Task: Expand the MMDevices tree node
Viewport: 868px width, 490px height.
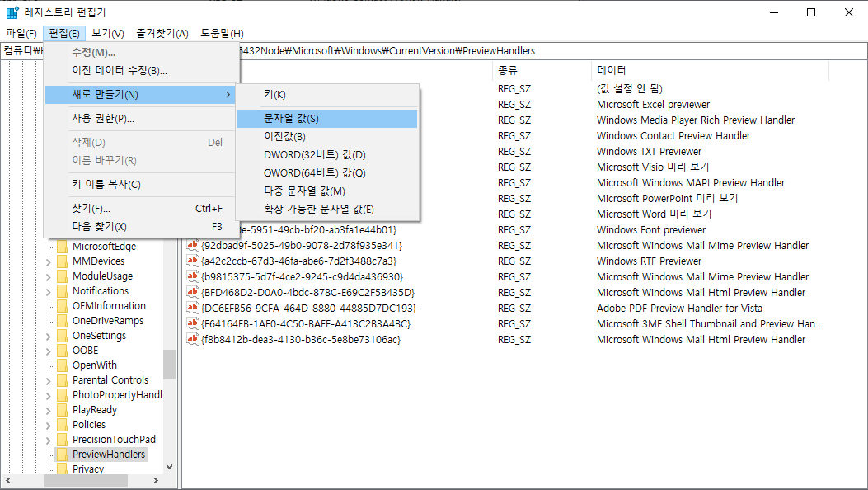Action: (48, 262)
